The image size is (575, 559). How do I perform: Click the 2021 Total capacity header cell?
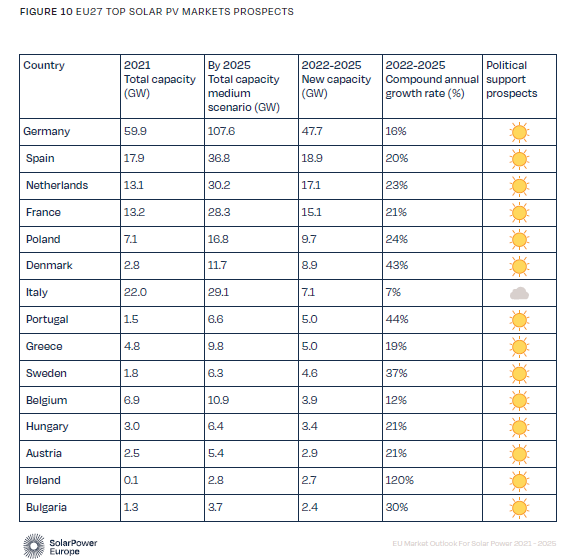162,87
